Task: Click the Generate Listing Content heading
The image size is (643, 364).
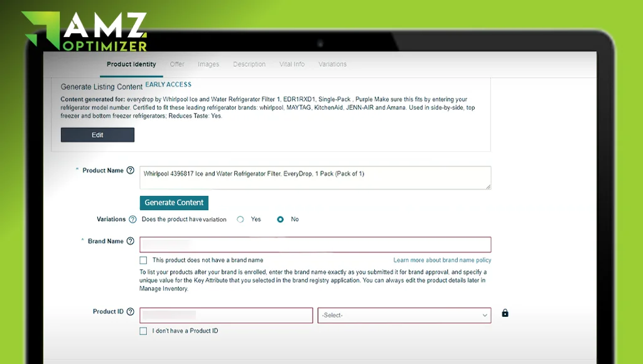Action: 102,87
